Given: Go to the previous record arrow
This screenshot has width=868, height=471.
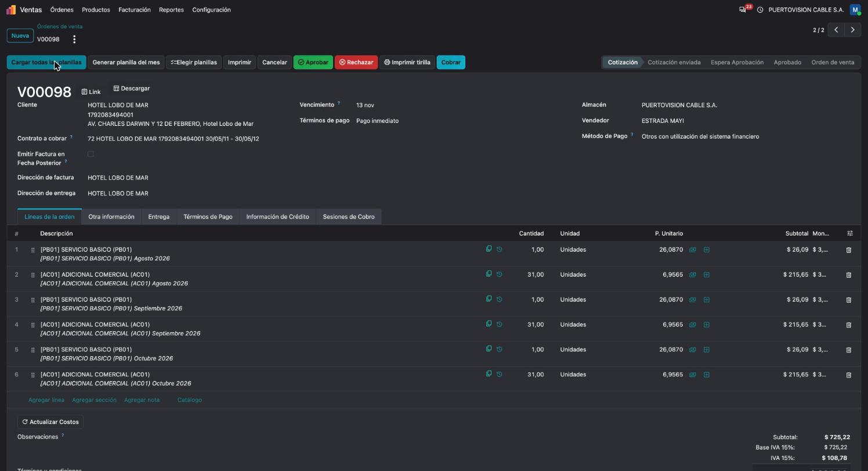Looking at the screenshot, I should coord(836,30).
